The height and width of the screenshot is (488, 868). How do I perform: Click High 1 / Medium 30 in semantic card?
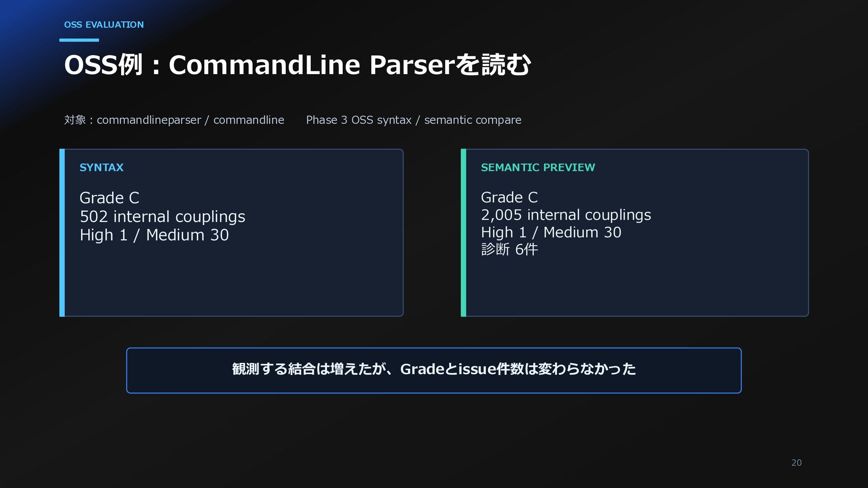click(x=551, y=232)
